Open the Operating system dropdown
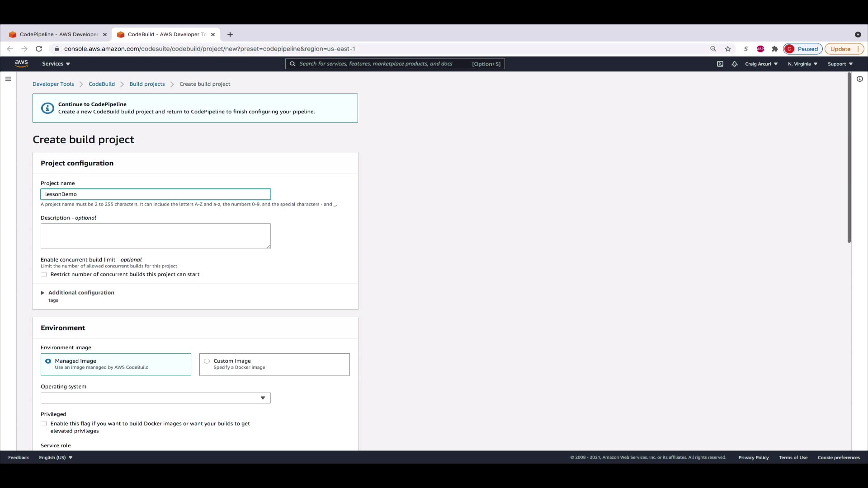Screen dimensions: 868x488 tap(156, 398)
